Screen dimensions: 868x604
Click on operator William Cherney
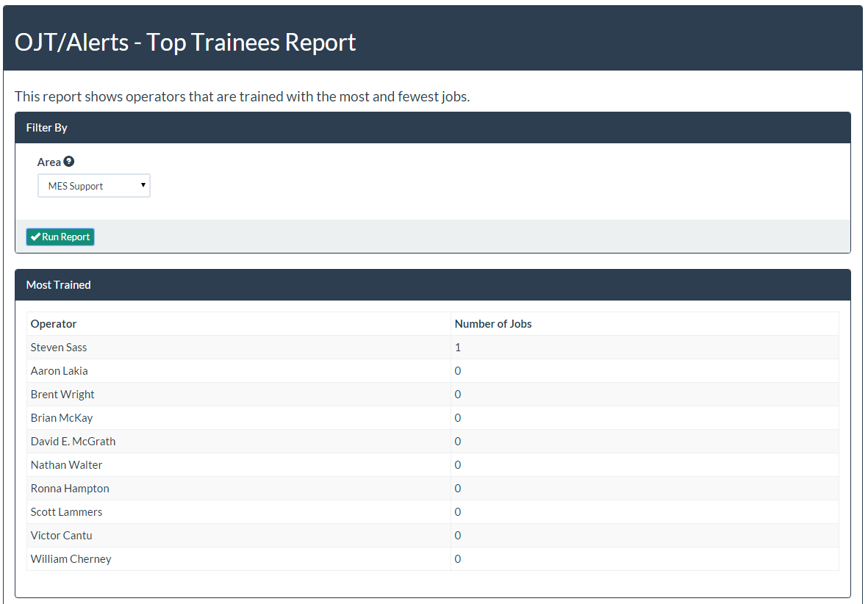coord(71,559)
